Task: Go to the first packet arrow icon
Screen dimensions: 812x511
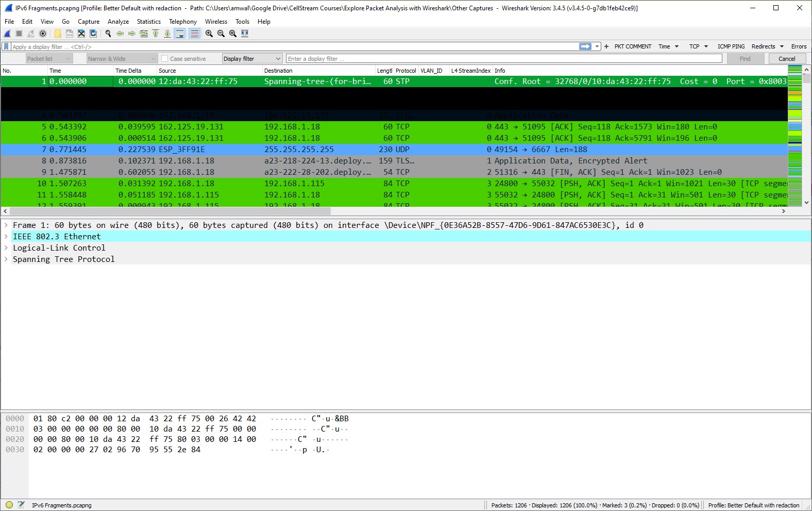Action: click(x=156, y=34)
